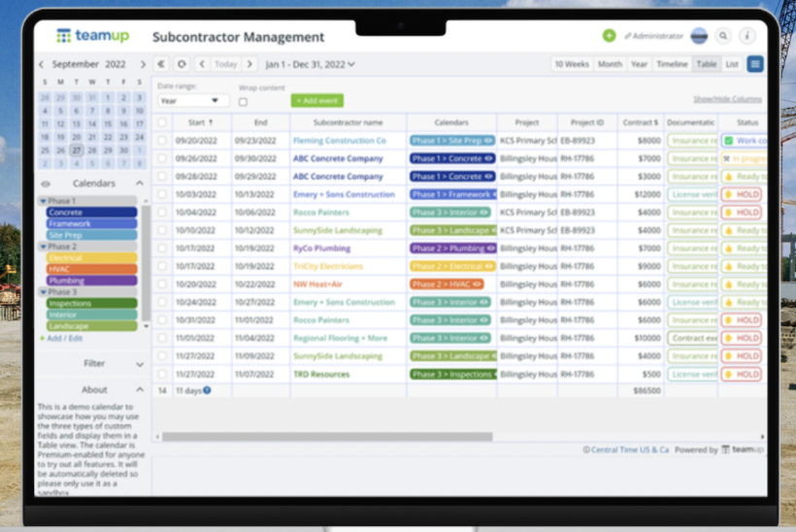This screenshot has height=532, width=796.
Task: Select the RyCo Plumbing row checkbox
Action: click(162, 249)
